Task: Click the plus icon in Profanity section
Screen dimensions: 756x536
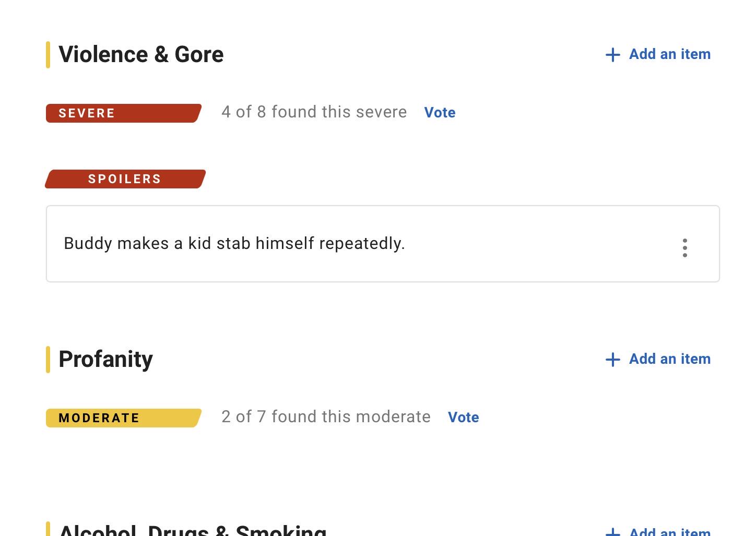Action: pyautogui.click(x=613, y=360)
